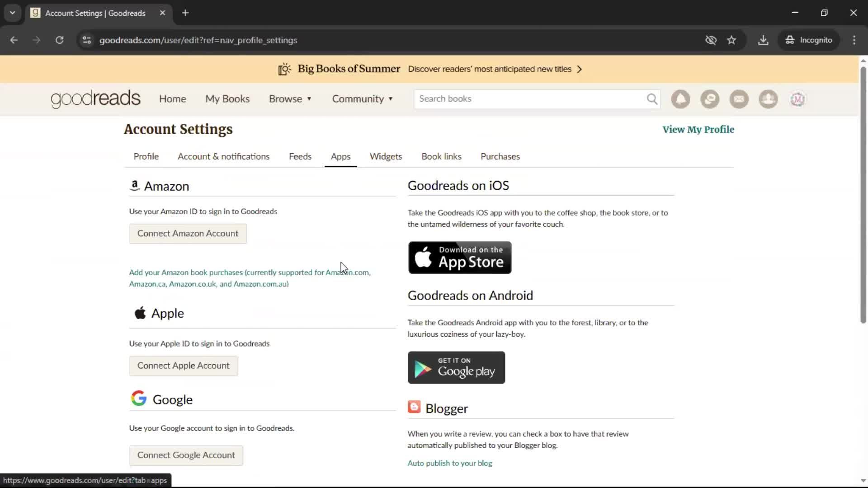This screenshot has width=868, height=488.
Task: Click Connect Apple Account button
Action: pos(184,366)
